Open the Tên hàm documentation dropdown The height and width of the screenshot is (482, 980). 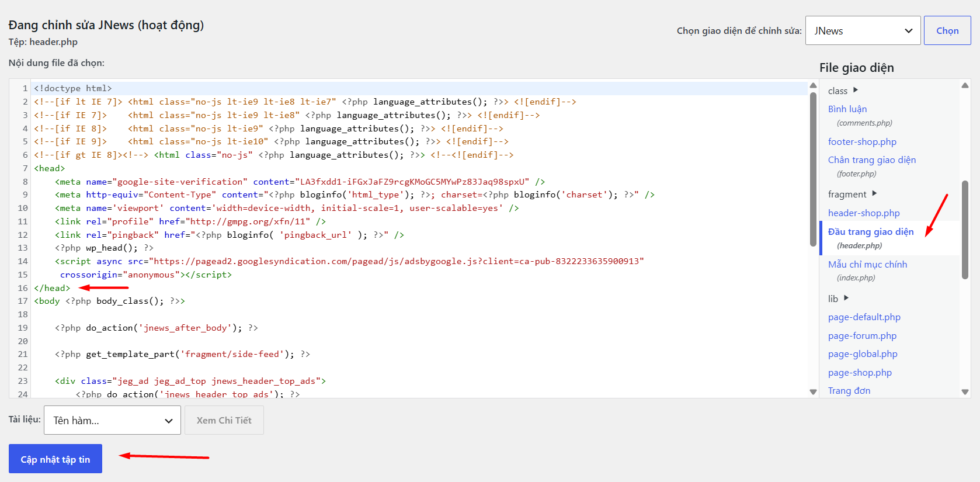tap(112, 420)
